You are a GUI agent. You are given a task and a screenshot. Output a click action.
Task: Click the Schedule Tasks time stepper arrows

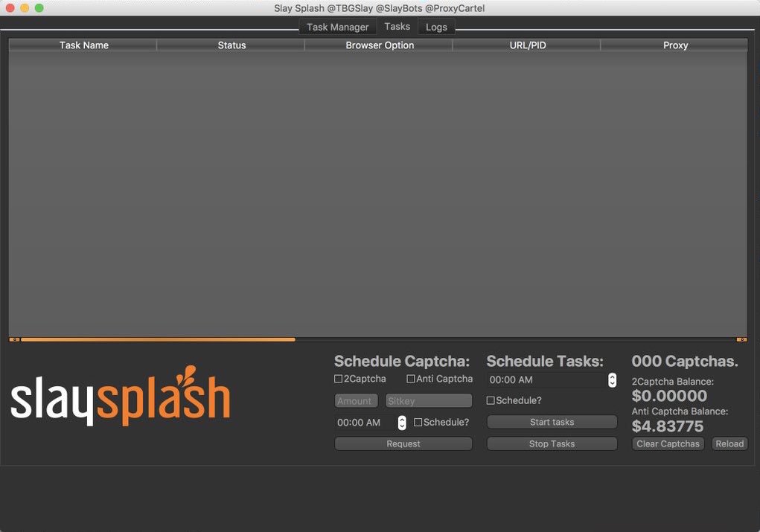click(612, 380)
